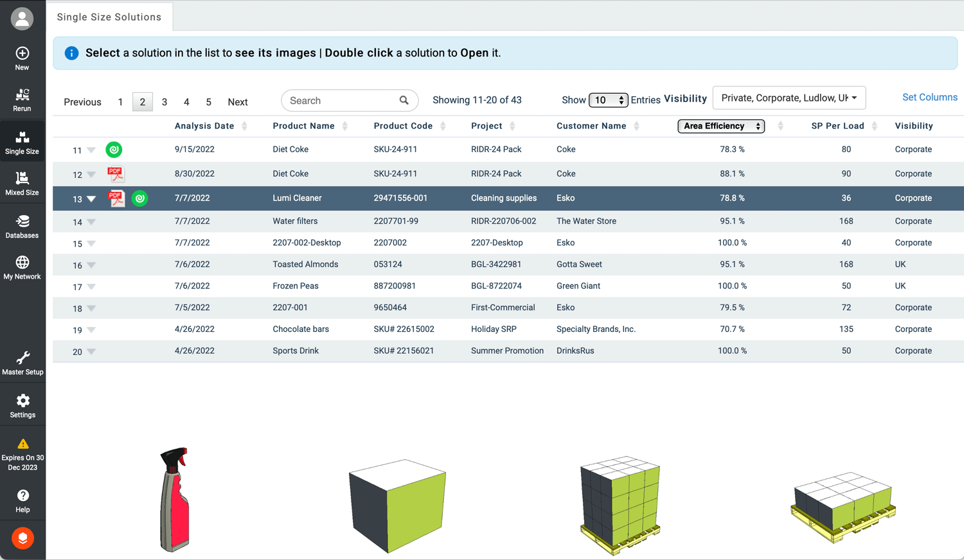Click the orange chat widget icon

click(x=22, y=538)
